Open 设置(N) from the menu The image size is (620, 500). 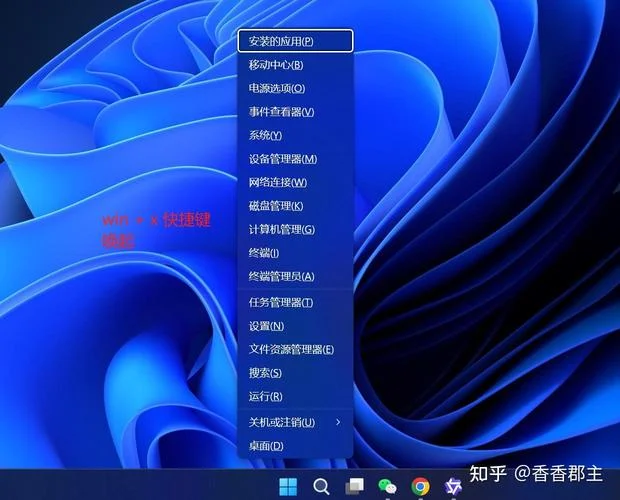295,326
